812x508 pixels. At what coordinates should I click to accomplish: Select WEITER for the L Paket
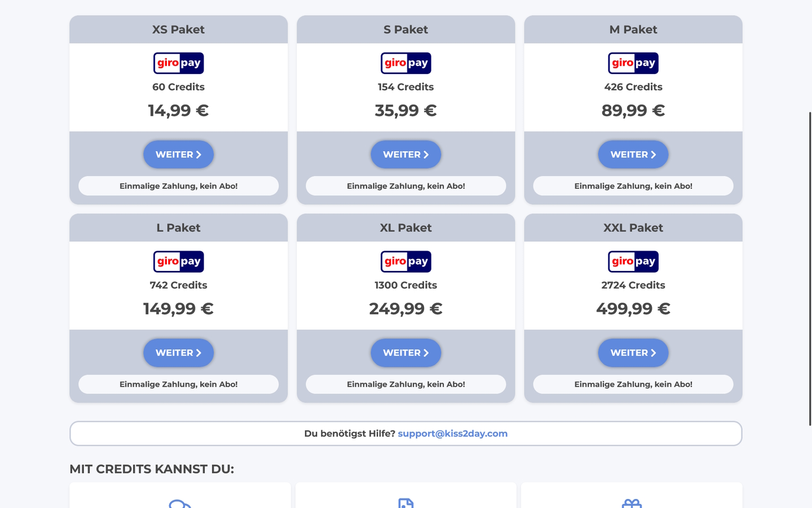pyautogui.click(x=178, y=353)
